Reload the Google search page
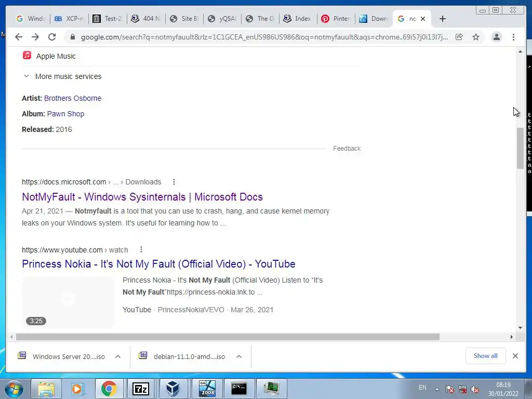The width and height of the screenshot is (532, 399). coord(52,37)
